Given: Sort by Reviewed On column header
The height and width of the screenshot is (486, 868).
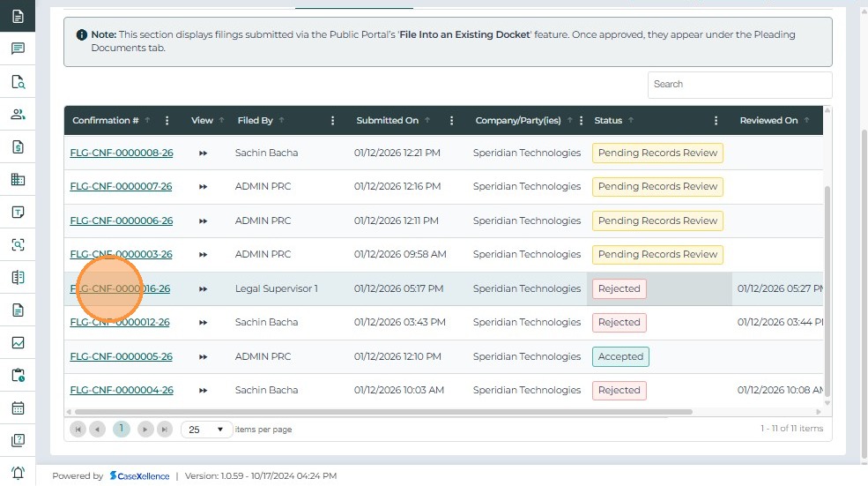Looking at the screenshot, I should click(x=768, y=121).
